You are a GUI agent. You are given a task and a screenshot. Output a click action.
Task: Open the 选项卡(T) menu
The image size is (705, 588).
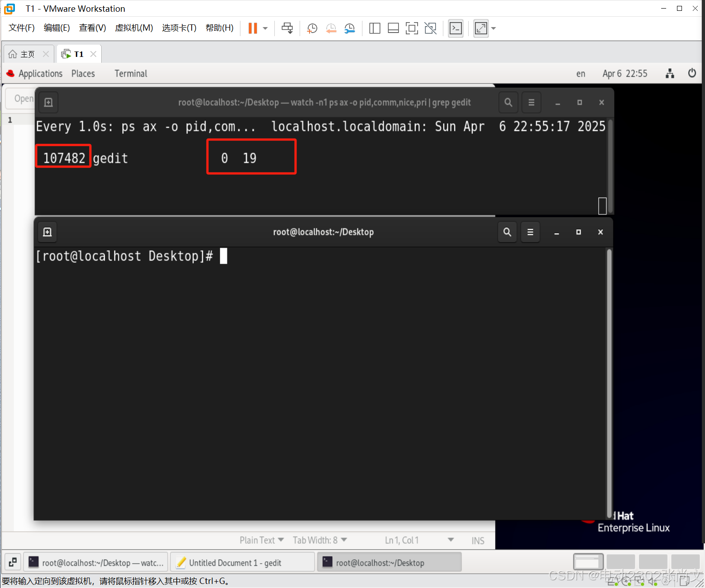click(179, 28)
